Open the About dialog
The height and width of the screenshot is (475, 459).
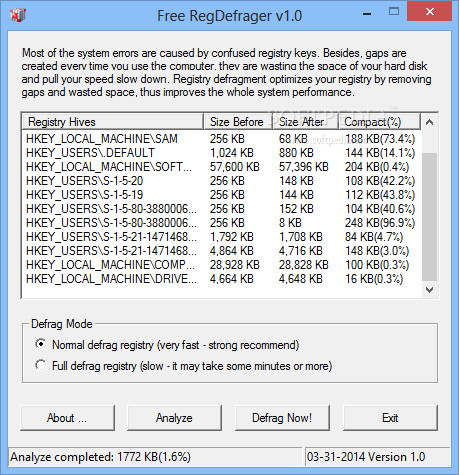[x=67, y=418]
